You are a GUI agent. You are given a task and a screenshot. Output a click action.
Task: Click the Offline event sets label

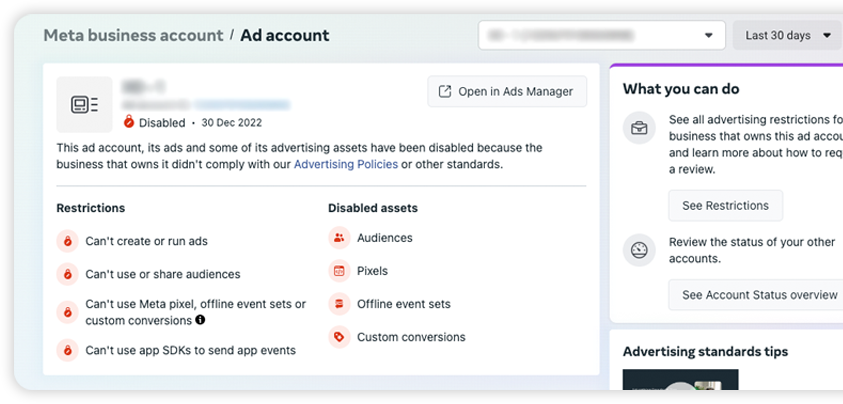pyautogui.click(x=404, y=304)
